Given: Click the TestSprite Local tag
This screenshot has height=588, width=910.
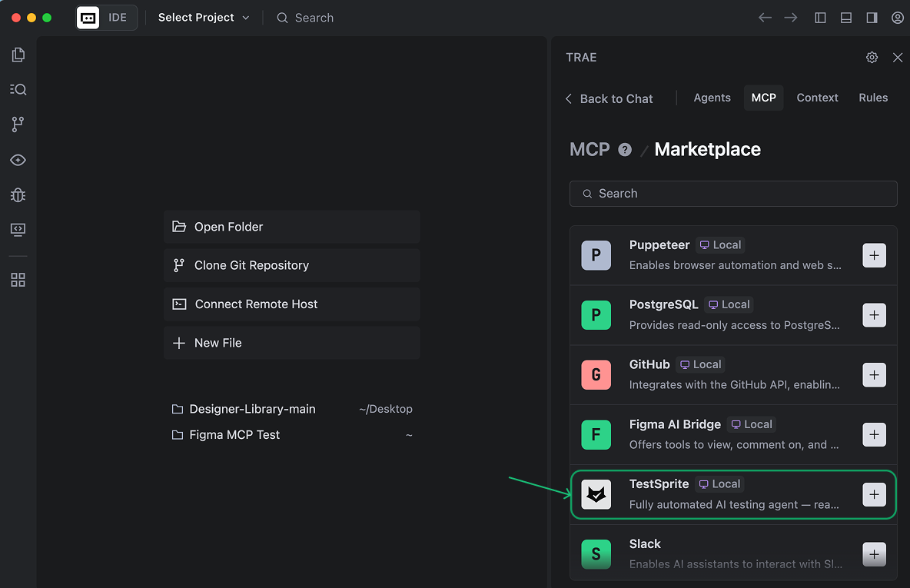Looking at the screenshot, I should click(x=719, y=484).
